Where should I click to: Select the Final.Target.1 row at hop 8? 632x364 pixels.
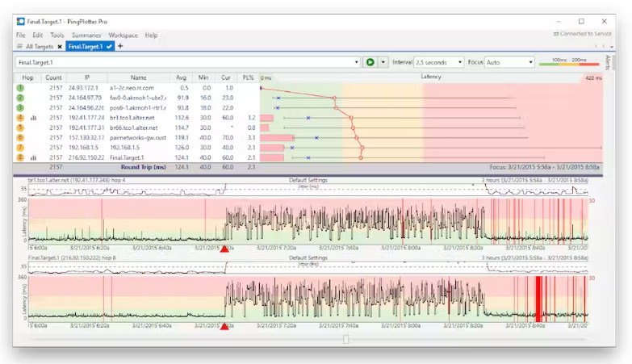click(127, 157)
